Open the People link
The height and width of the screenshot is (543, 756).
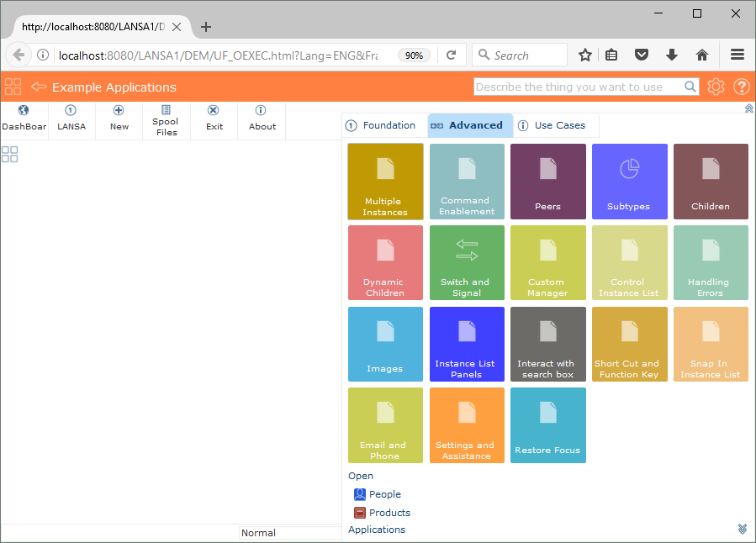[x=384, y=494]
